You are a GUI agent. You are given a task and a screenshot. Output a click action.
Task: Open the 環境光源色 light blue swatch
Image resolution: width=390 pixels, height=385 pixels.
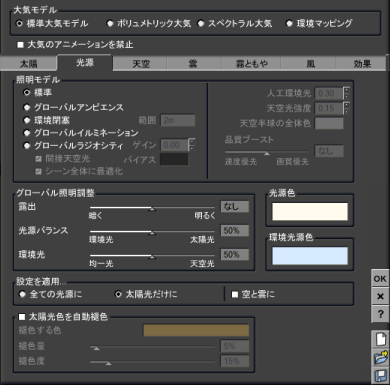310,256
